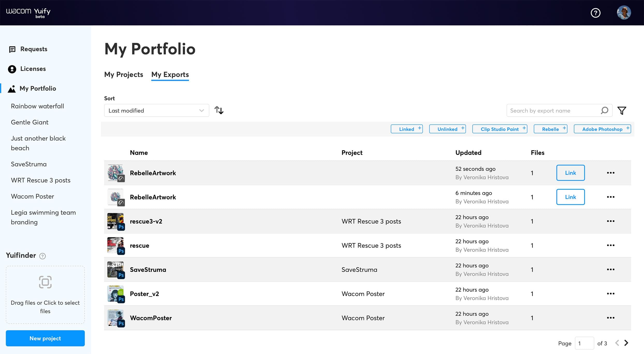Image resolution: width=644 pixels, height=354 pixels.
Task: Add the Unlinked filter chip
Action: pyautogui.click(x=448, y=129)
